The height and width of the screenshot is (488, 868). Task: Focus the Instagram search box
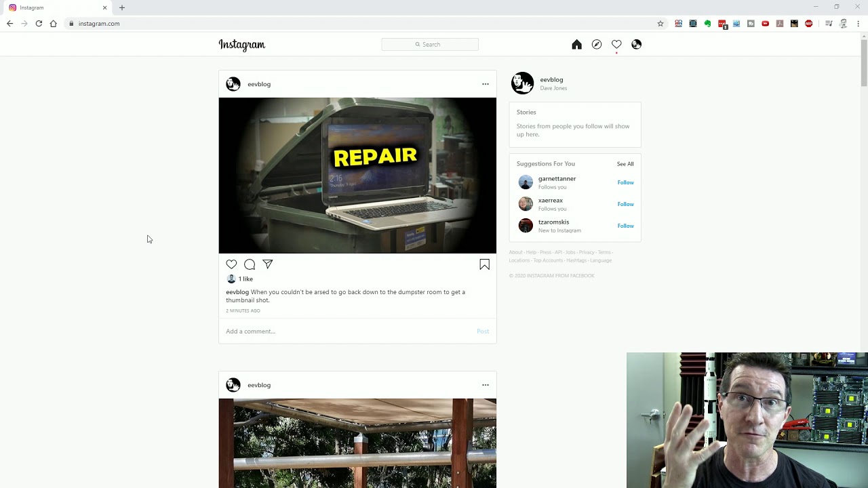(x=430, y=44)
